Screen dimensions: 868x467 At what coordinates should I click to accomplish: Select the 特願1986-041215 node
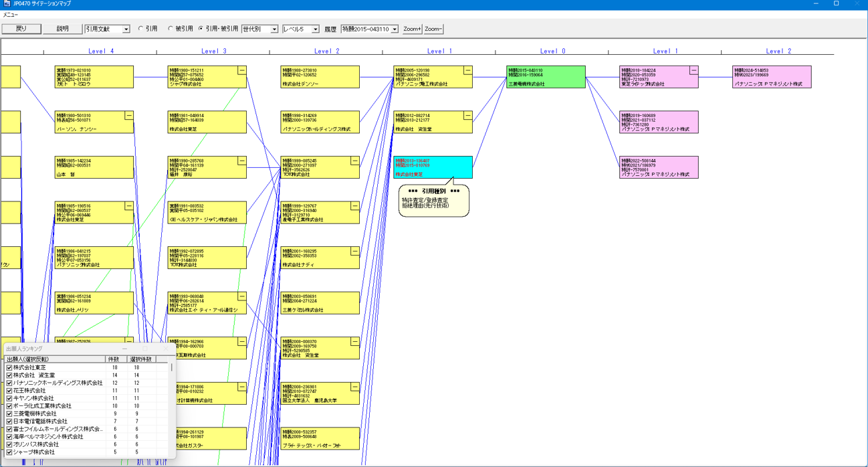tap(94, 258)
